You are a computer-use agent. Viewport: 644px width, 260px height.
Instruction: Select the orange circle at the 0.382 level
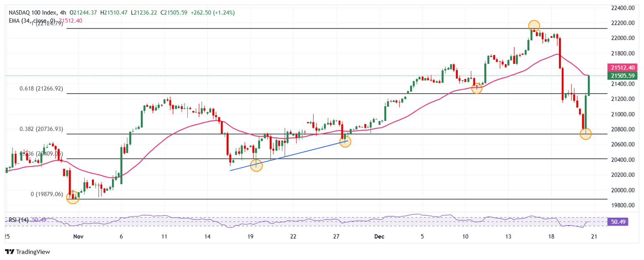point(585,134)
